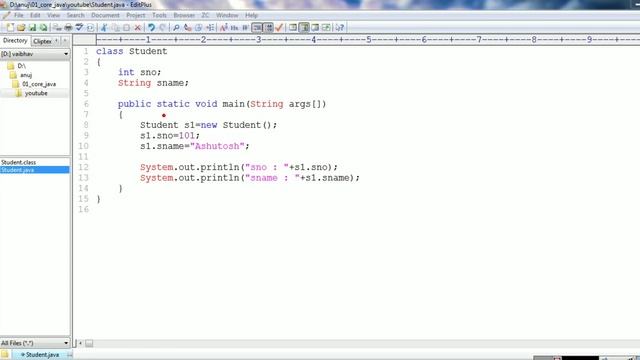Image resolution: width=640 pixels, height=360 pixels.
Task: Switch to the Cliptext tab
Action: tap(42, 41)
